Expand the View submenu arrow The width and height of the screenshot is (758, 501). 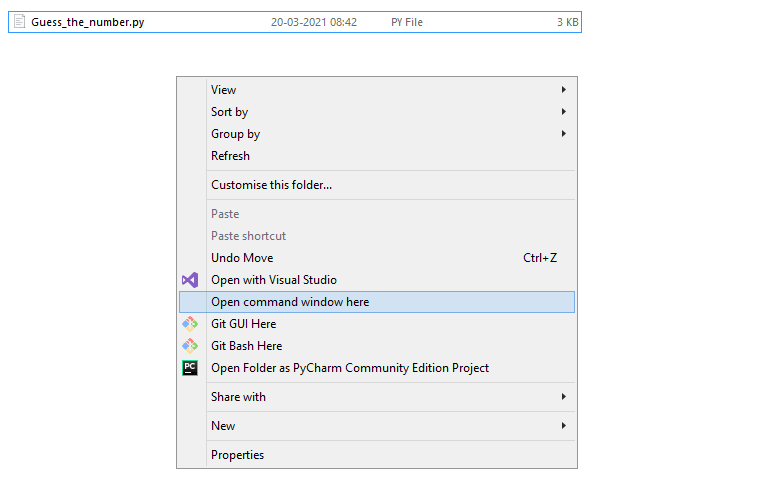point(564,90)
